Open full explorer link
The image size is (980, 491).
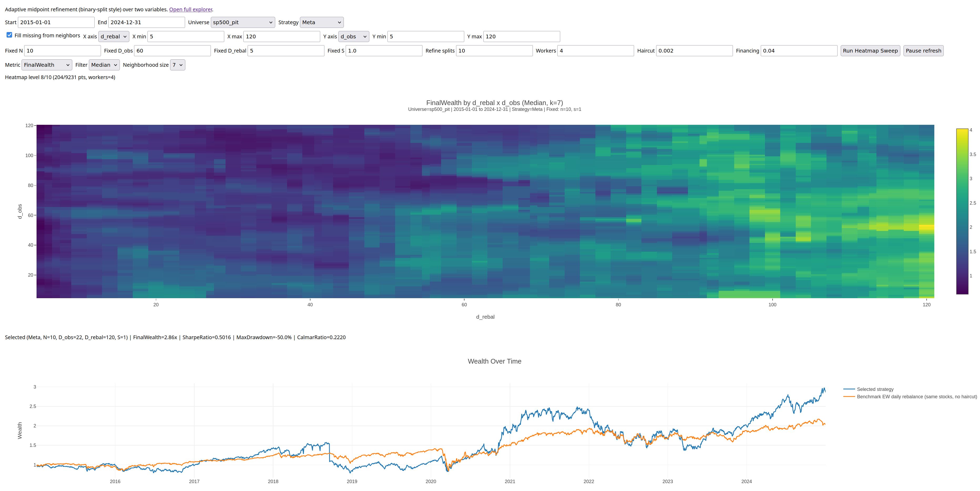coord(191,9)
